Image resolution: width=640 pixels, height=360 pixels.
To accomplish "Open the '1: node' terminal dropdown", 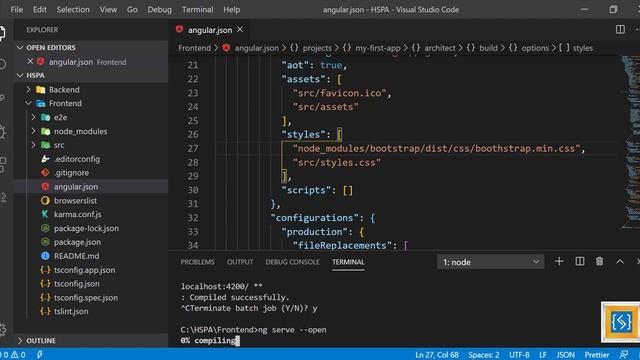I will 491,262.
